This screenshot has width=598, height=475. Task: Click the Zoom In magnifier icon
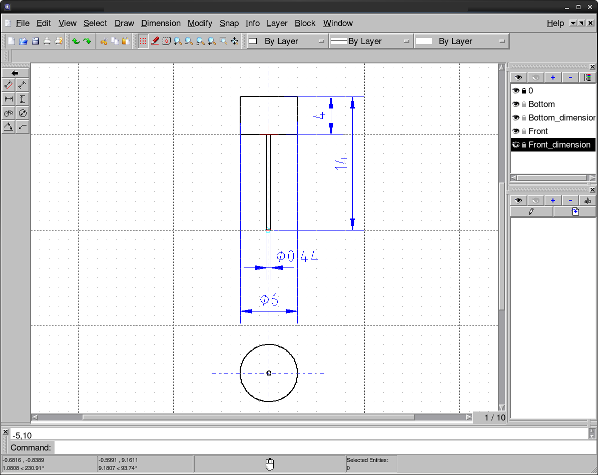pos(178,41)
